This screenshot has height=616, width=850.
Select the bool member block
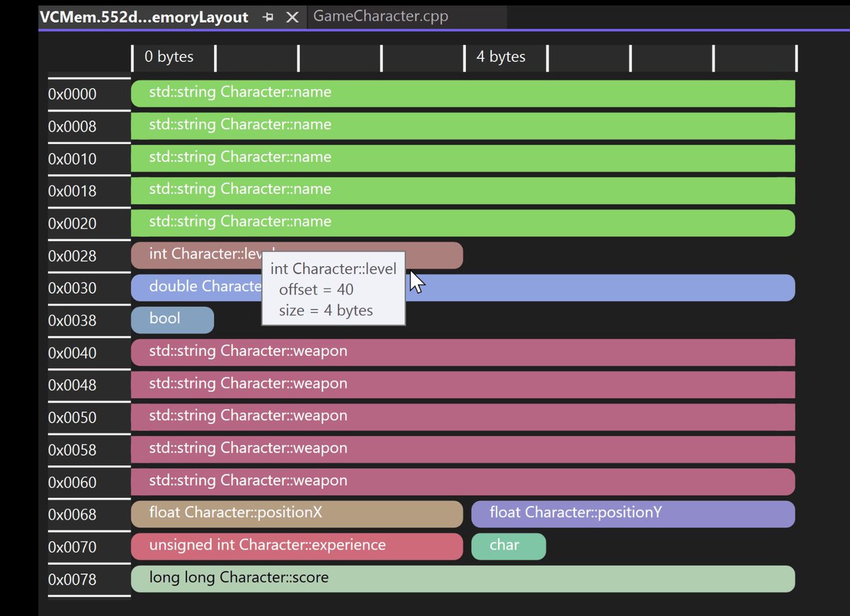click(x=172, y=320)
